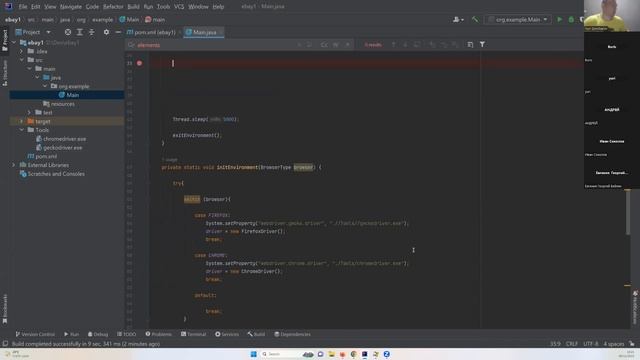The height and width of the screenshot is (360, 640).
Task: Open the Run tool window button
Action: tap(71, 334)
